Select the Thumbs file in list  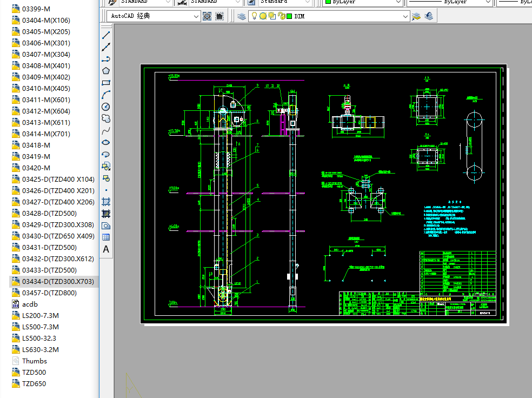(x=35, y=361)
